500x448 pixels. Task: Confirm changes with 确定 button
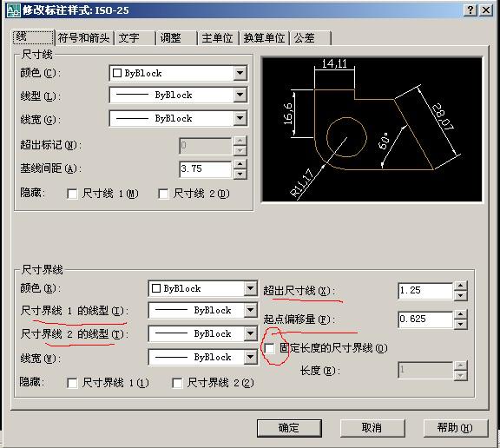point(289,428)
